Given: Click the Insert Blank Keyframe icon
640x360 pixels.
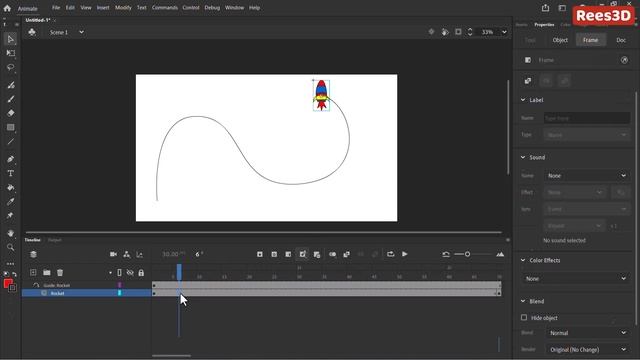Looking at the screenshot, I should click(274, 254).
